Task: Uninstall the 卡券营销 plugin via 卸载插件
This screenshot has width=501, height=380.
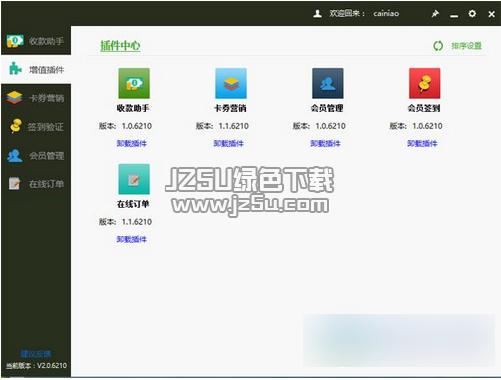Action: pyautogui.click(x=228, y=143)
